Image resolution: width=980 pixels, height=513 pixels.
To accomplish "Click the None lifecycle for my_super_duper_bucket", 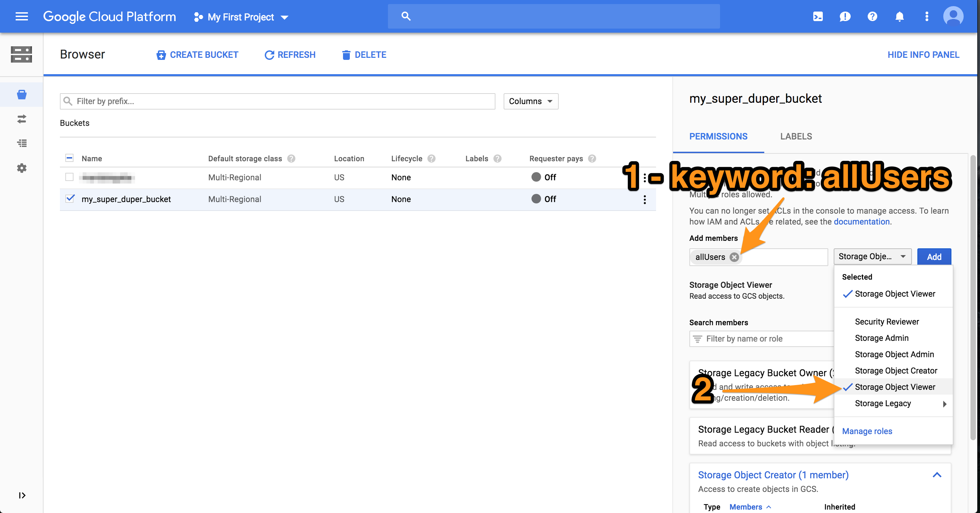I will pyautogui.click(x=401, y=199).
